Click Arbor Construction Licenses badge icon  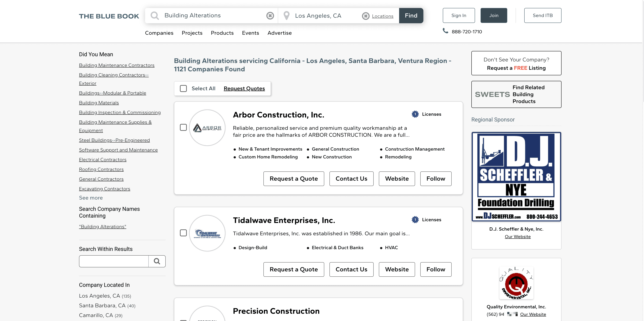415,114
